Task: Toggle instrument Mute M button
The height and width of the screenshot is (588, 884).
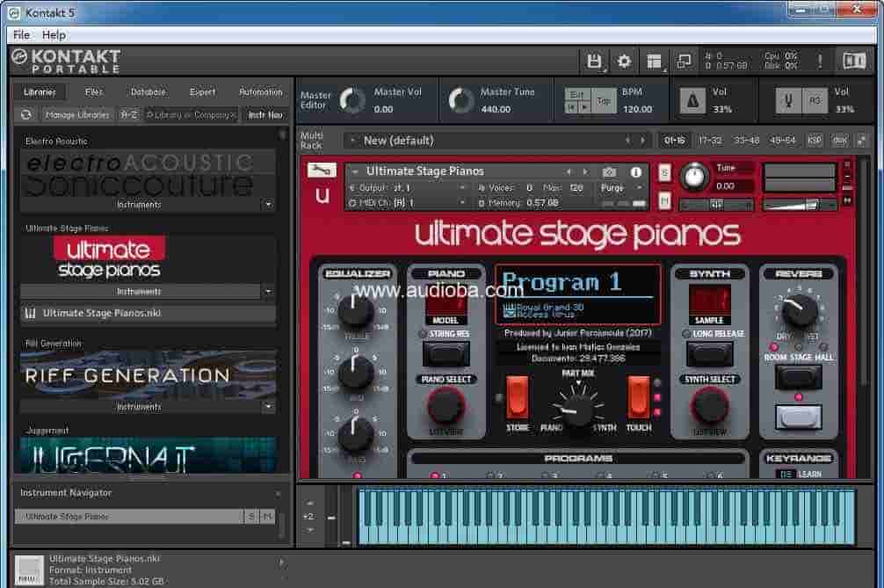Action: coord(664,200)
